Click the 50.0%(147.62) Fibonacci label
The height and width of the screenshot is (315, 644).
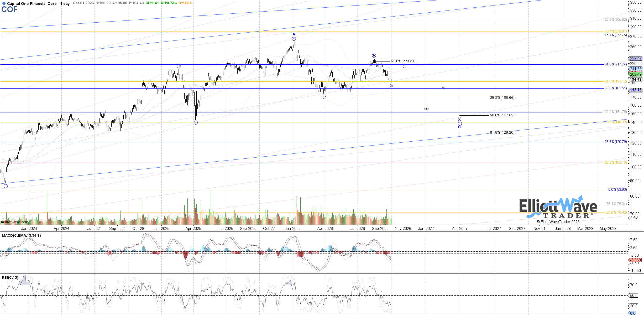[x=502, y=115]
